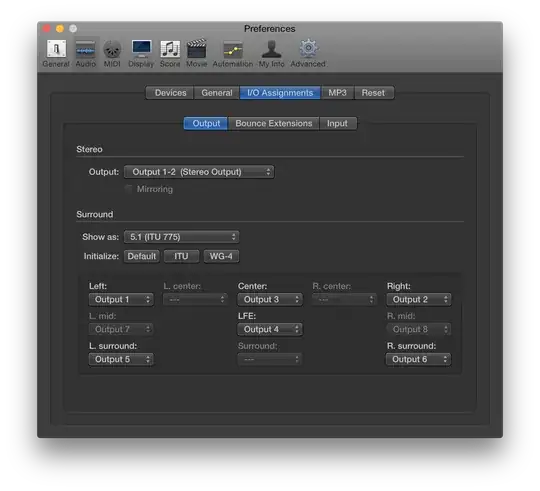Image resolution: width=540 pixels, height=491 pixels.
Task: Open the L. mid Output 7 dropdown
Action: (121, 330)
